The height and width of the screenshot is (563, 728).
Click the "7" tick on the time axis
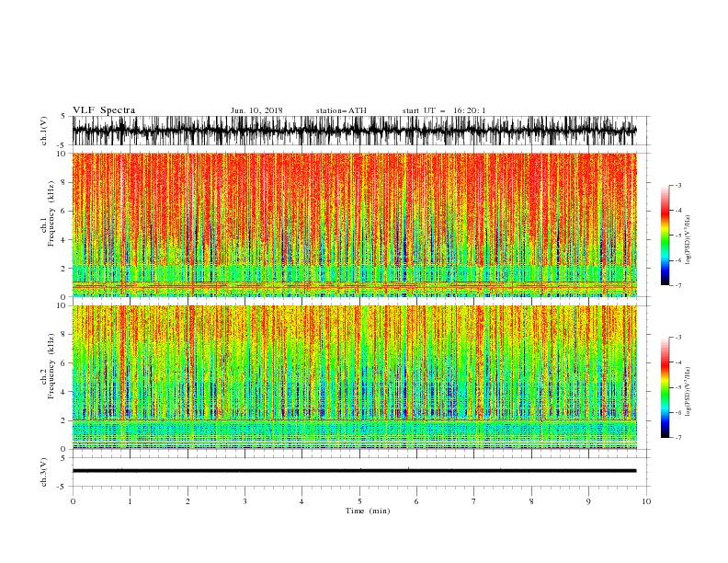point(474,501)
